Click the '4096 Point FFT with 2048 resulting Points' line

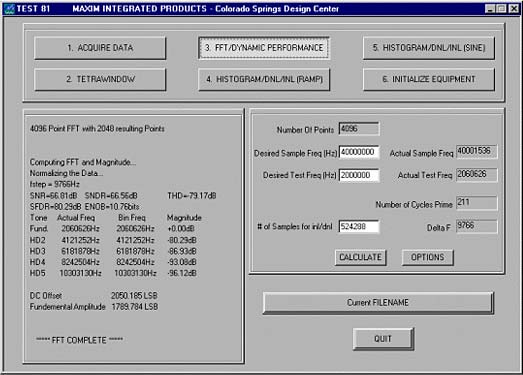[97, 129]
